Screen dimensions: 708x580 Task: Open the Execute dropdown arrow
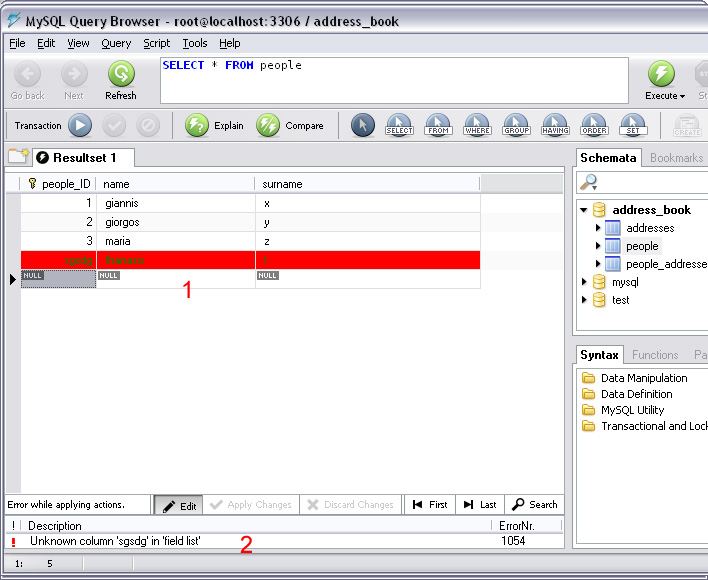coord(682,96)
